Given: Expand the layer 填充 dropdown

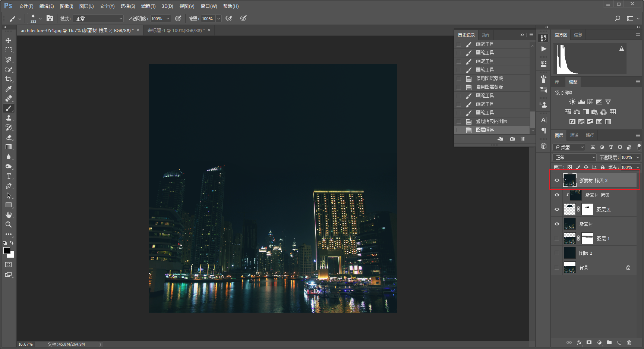Looking at the screenshot, I should [x=638, y=167].
